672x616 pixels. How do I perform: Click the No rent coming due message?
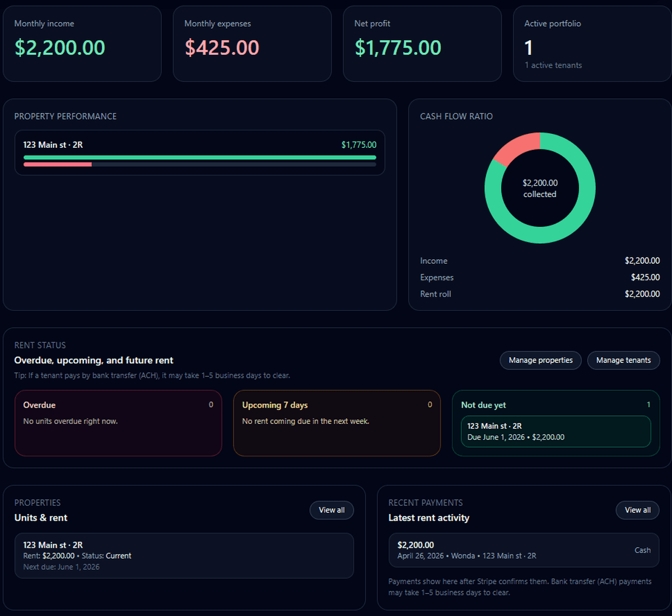pyautogui.click(x=306, y=421)
